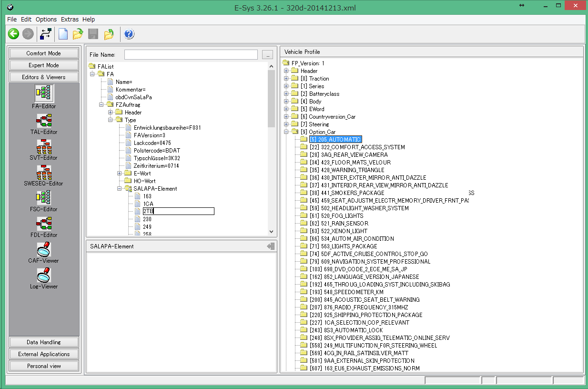Collapse the [9] Option_Car node
The width and height of the screenshot is (588, 389).
click(x=286, y=132)
